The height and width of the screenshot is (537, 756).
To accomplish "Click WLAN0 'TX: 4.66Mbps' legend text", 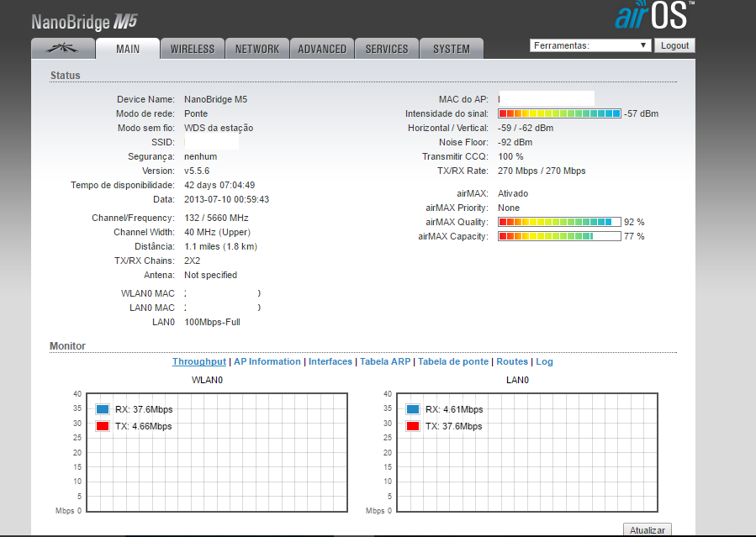I will 143,426.
